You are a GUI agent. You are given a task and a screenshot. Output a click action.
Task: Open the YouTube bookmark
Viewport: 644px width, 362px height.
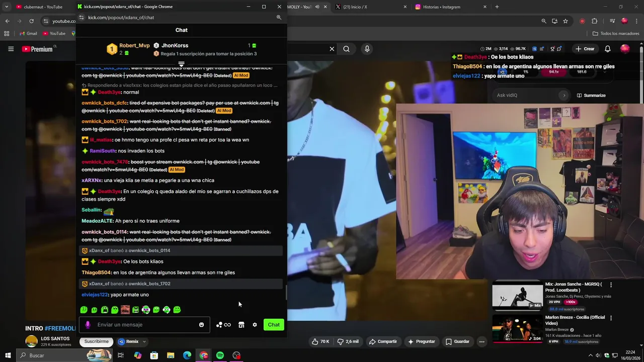click(x=54, y=34)
